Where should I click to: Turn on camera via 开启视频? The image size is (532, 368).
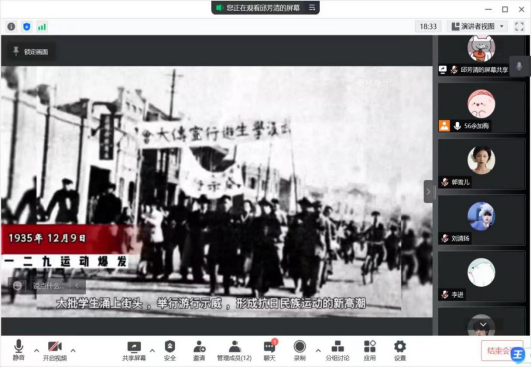pos(55,350)
